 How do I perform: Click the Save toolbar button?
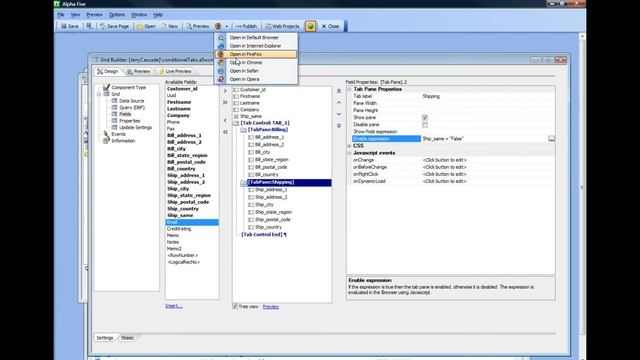69,26
